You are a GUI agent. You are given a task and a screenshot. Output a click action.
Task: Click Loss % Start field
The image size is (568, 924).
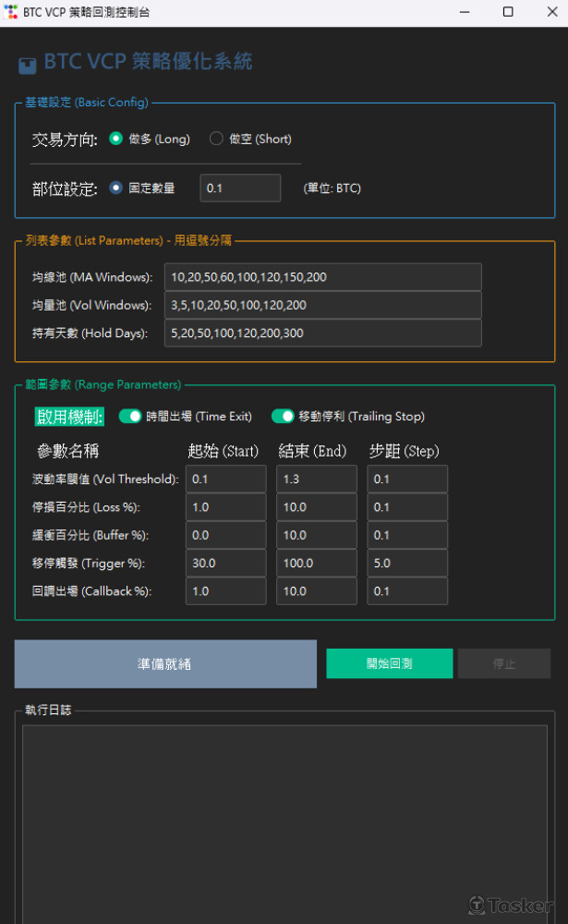[x=225, y=507]
